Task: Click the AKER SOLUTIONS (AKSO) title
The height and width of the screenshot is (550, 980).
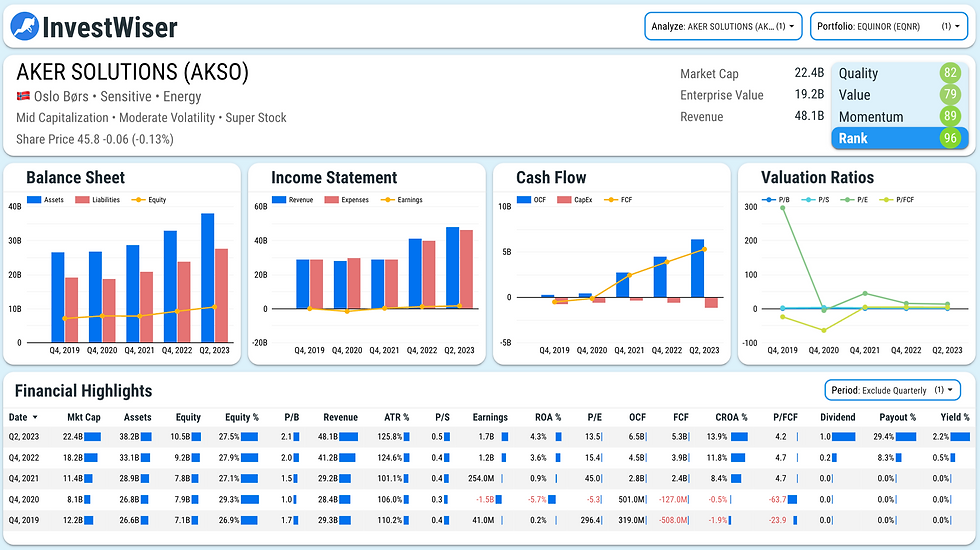Action: 132,72
